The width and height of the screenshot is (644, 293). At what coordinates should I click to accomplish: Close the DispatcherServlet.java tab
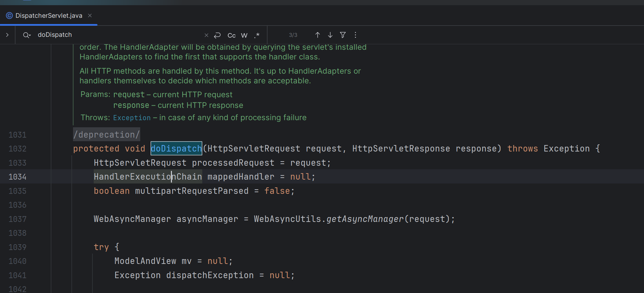(90, 16)
